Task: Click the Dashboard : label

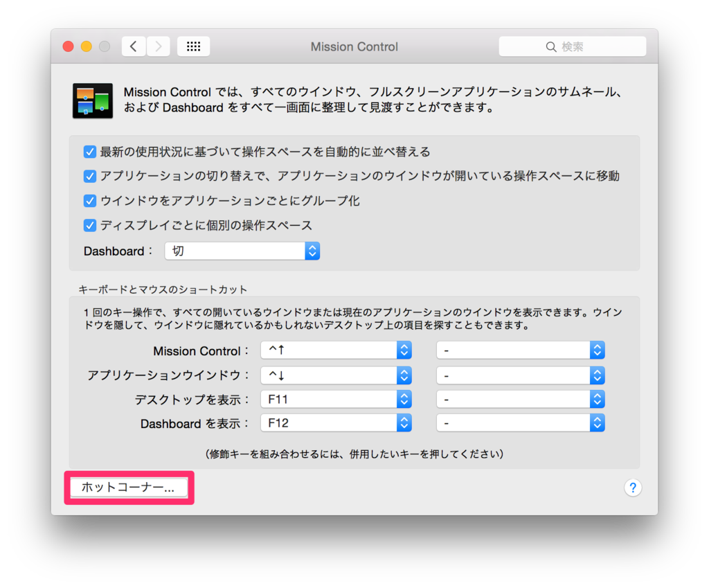Action: (118, 251)
